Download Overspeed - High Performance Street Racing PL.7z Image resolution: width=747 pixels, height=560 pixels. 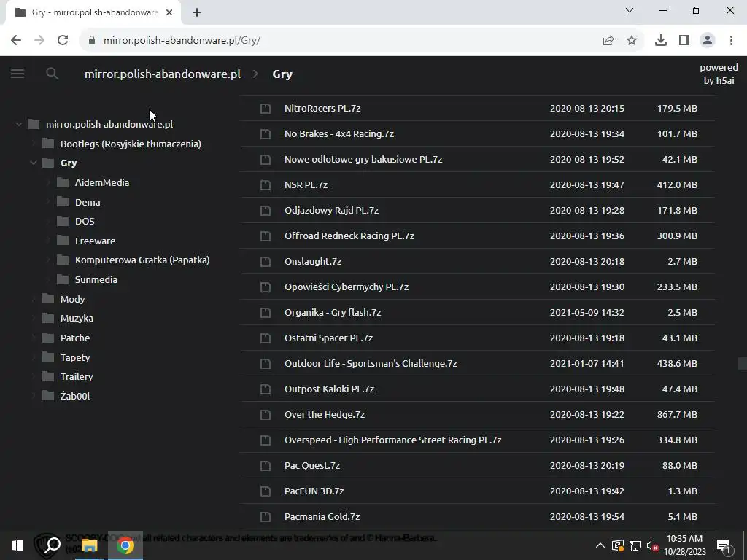click(x=392, y=440)
